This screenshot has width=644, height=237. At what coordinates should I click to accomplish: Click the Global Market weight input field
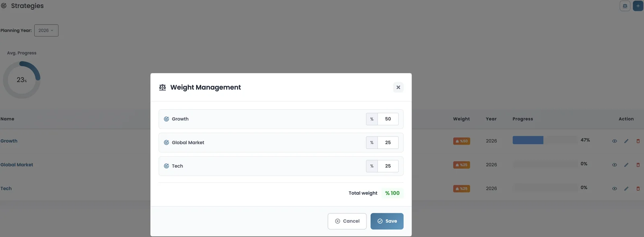(388, 143)
